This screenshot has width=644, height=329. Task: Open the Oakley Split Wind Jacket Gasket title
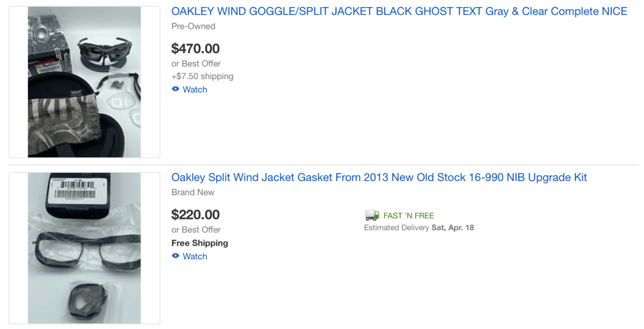pos(379,177)
